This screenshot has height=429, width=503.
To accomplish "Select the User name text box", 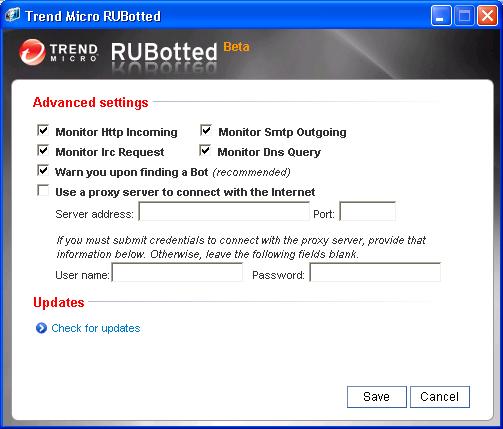I will [x=177, y=272].
